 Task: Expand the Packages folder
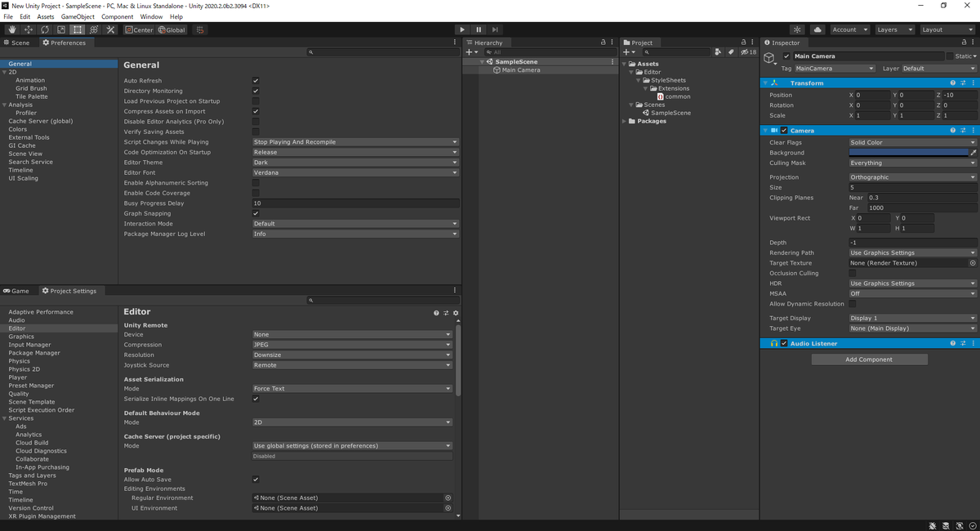pos(625,121)
